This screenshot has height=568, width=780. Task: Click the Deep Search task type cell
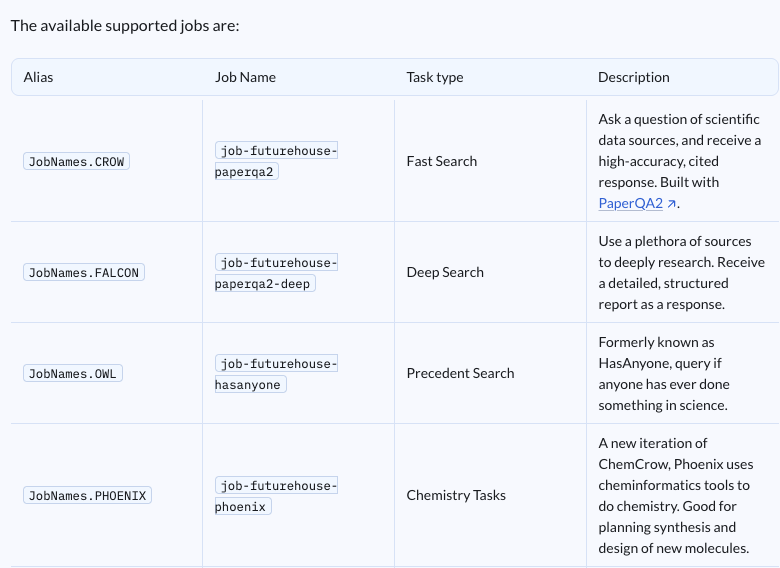(x=445, y=272)
